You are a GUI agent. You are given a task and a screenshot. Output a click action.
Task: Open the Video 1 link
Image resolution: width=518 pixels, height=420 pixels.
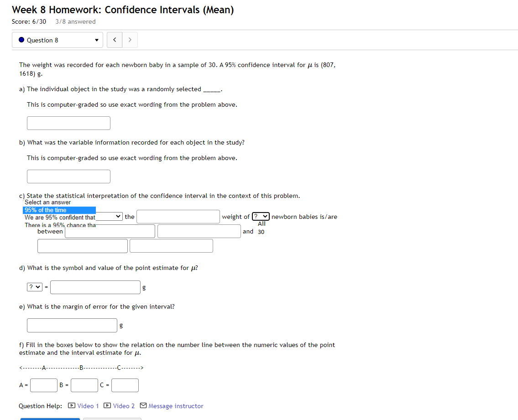(87, 405)
